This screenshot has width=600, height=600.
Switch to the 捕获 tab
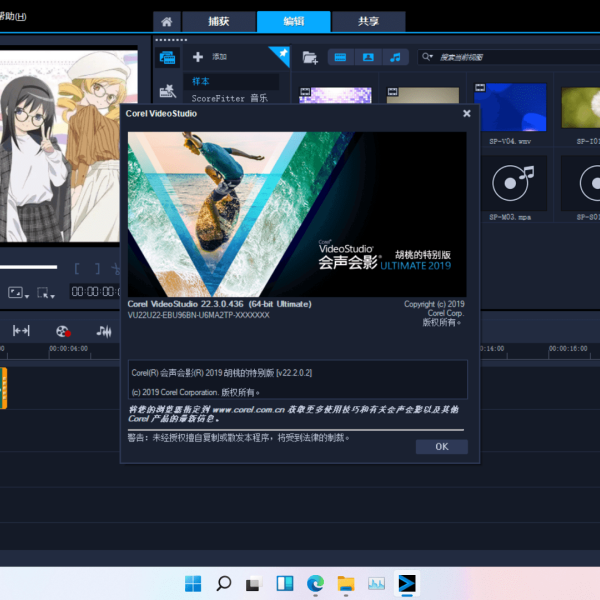218,21
